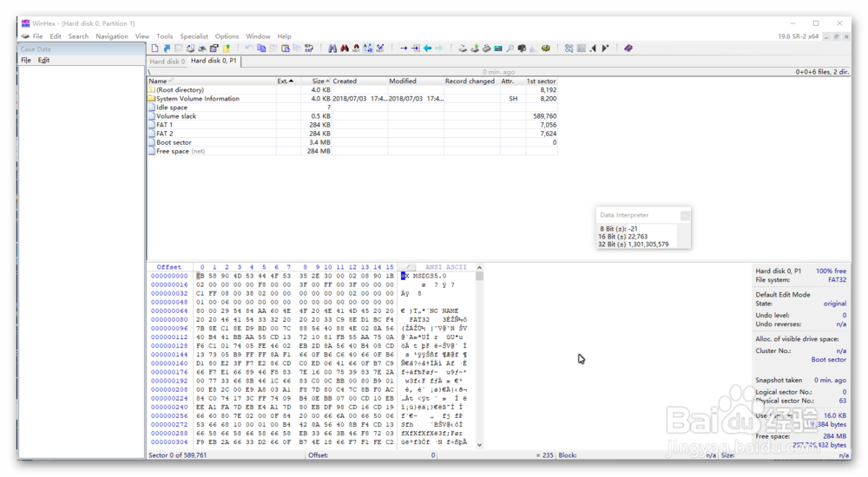Click the Open file arrow icon
Screen dimensions: 868x477
tap(168, 49)
